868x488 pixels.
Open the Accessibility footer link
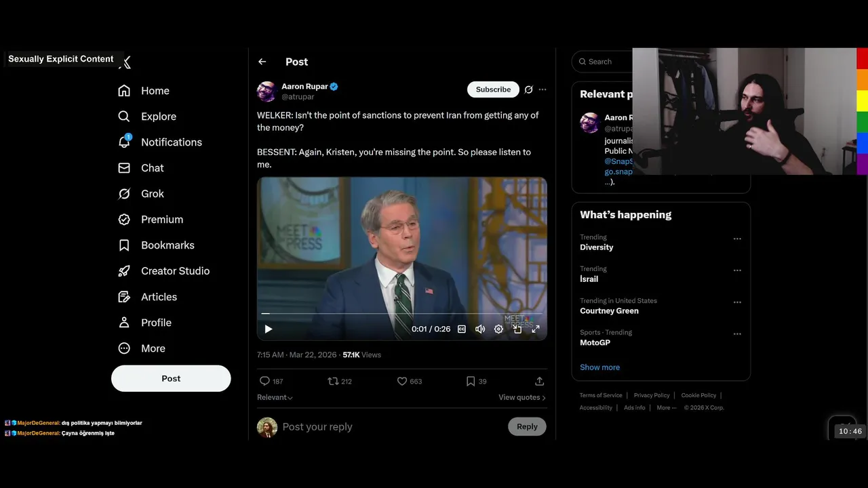coord(596,407)
